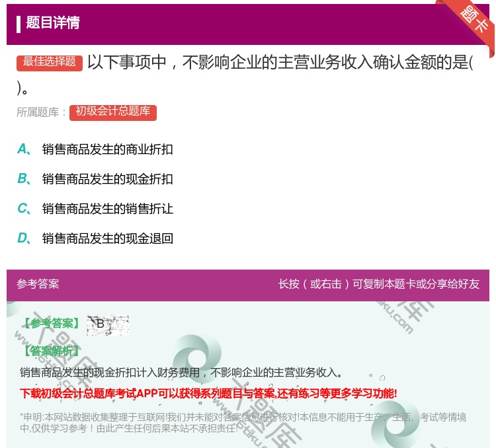The height and width of the screenshot is (448, 496).
Task: Select option A 销售商品发生的商业折扣
Action: [95, 149]
